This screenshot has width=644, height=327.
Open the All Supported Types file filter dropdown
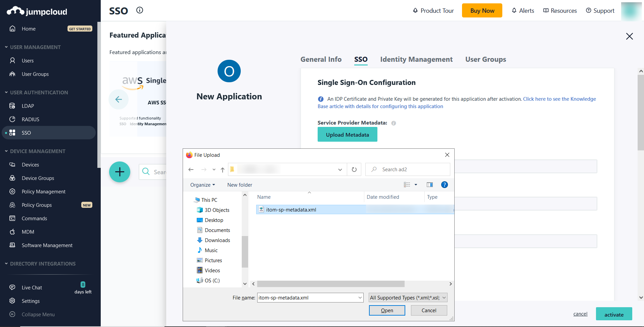click(x=407, y=297)
